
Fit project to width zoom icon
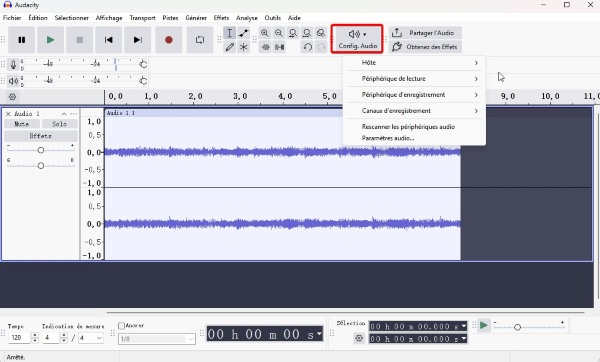coord(307,33)
